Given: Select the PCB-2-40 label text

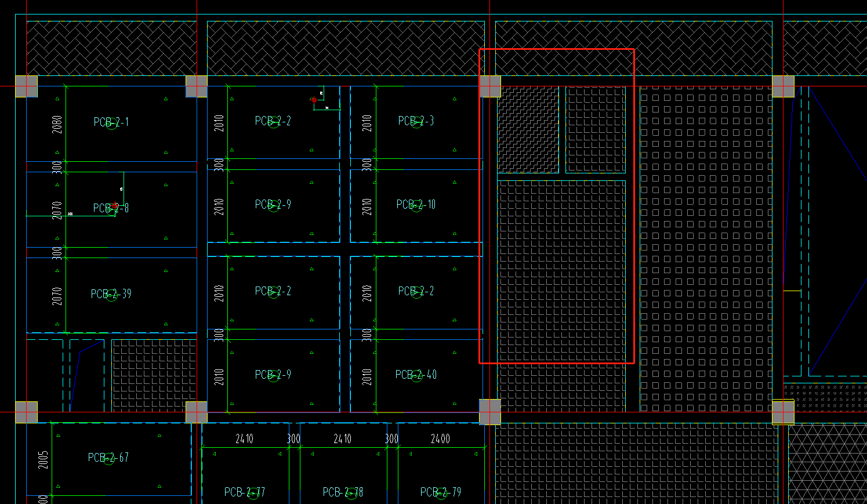Looking at the screenshot, I should (416, 374).
